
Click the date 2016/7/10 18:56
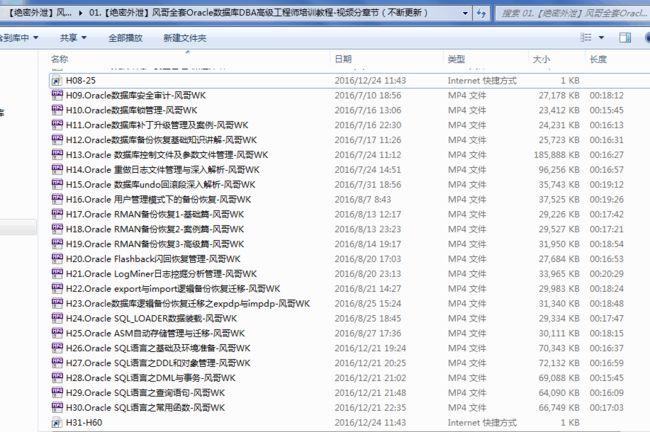pos(368,95)
